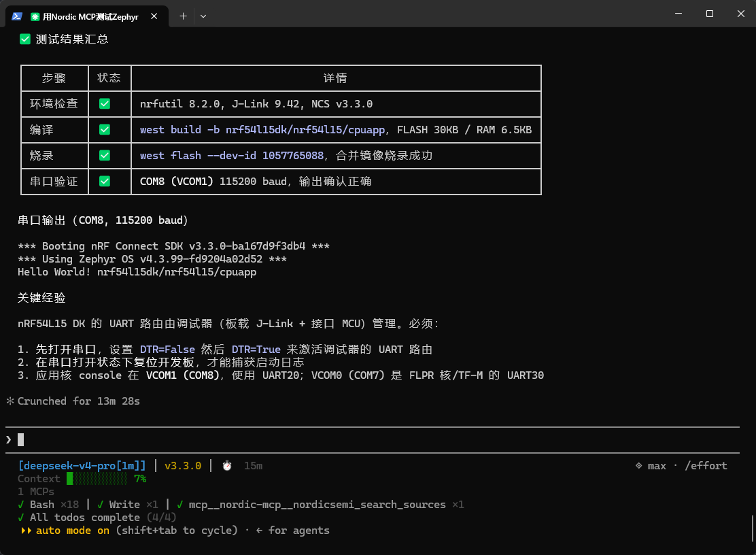The image size is (756, 555).
Task: Focus the command prompt input line
Action: pos(372,440)
